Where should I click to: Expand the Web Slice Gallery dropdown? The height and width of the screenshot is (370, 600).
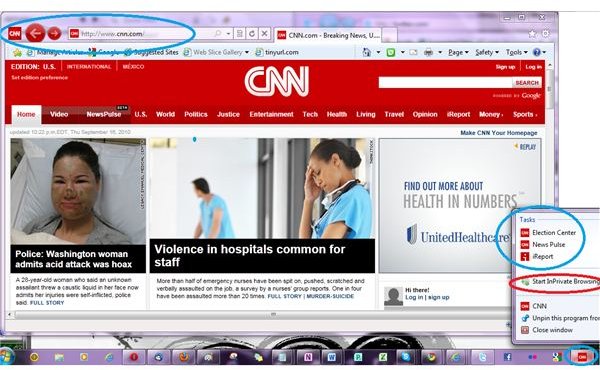click(x=247, y=52)
